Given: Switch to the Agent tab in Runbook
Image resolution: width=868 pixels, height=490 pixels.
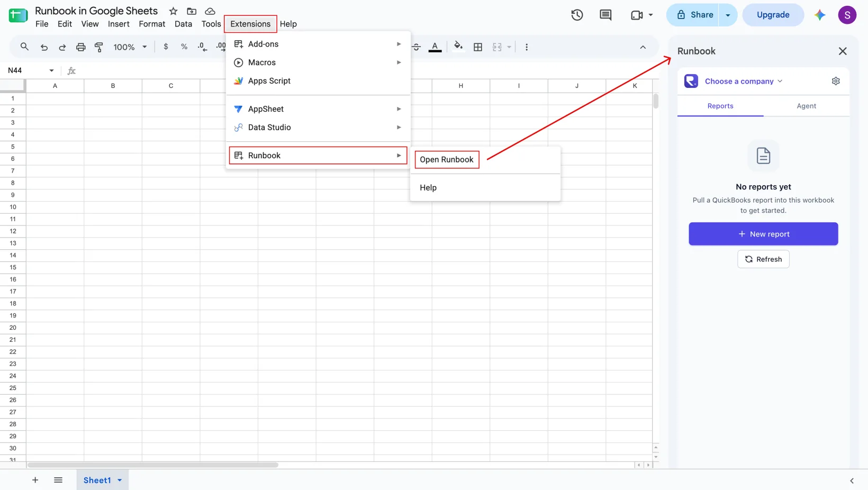Looking at the screenshot, I should tap(806, 106).
